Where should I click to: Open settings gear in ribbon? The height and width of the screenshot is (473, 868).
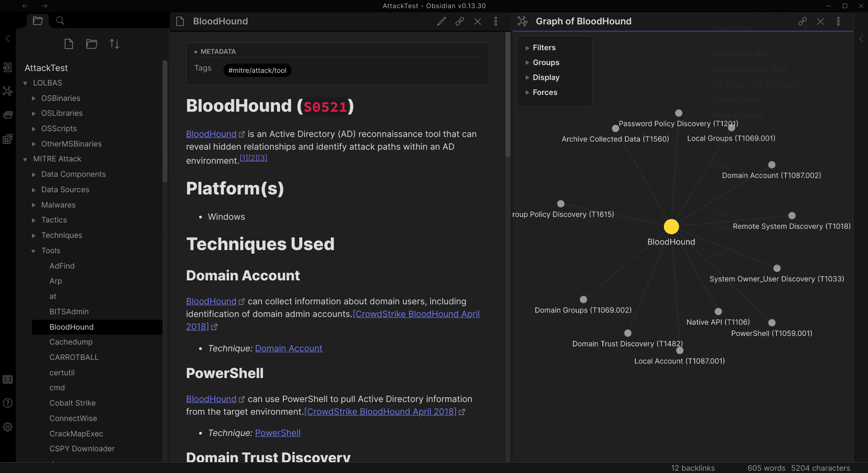(8, 427)
